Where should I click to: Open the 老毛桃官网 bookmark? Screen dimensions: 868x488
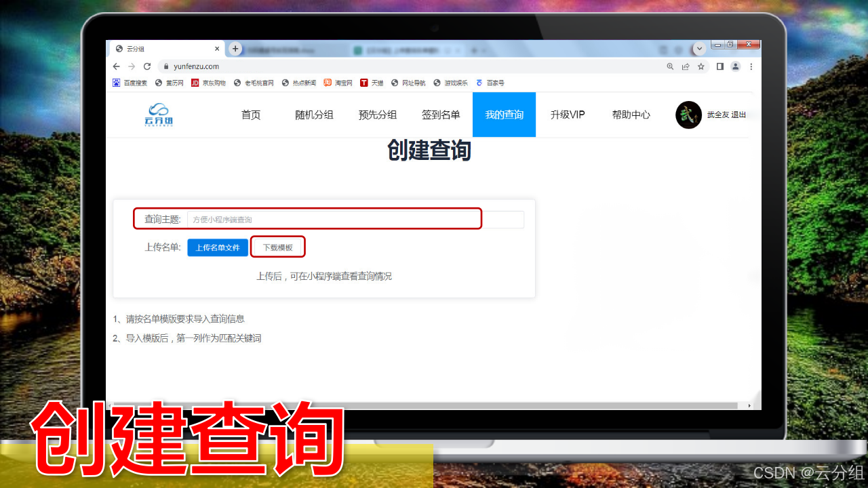click(254, 83)
